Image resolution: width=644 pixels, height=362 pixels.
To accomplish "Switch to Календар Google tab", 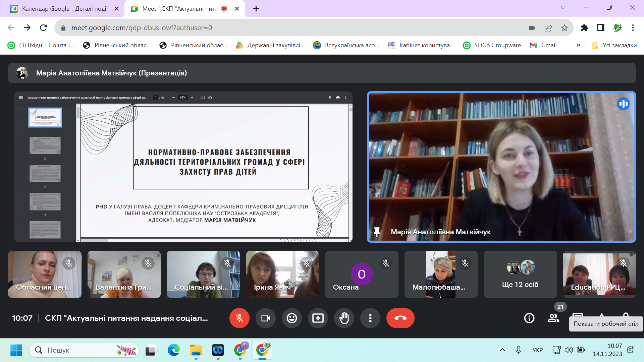I will point(64,9).
